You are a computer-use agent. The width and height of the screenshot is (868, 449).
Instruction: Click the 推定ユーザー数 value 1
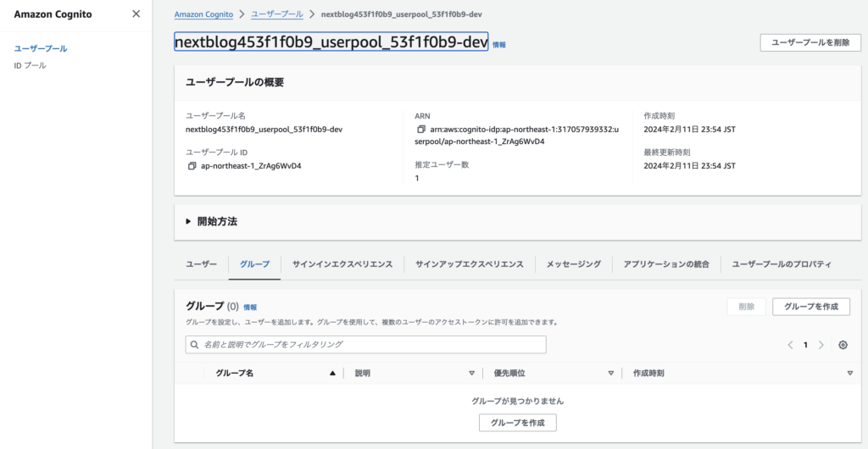point(417,178)
